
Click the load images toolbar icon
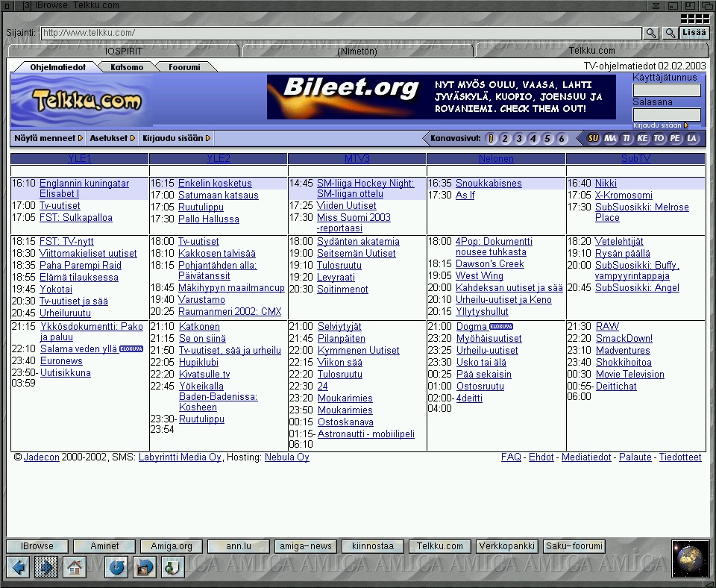[x=144, y=566]
